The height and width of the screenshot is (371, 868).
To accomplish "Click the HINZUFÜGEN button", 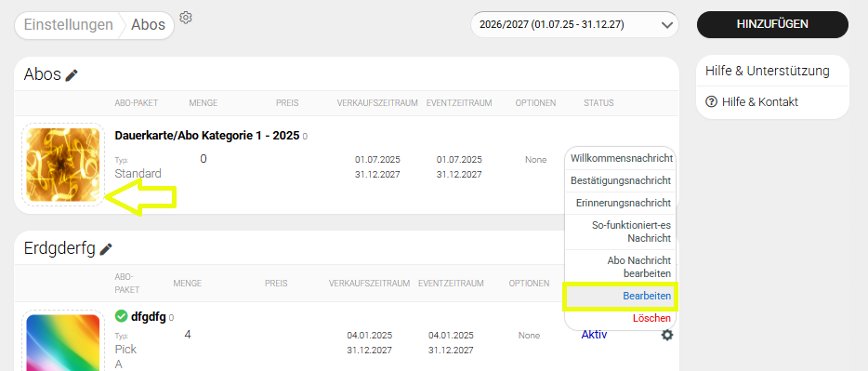I will coord(772,24).
